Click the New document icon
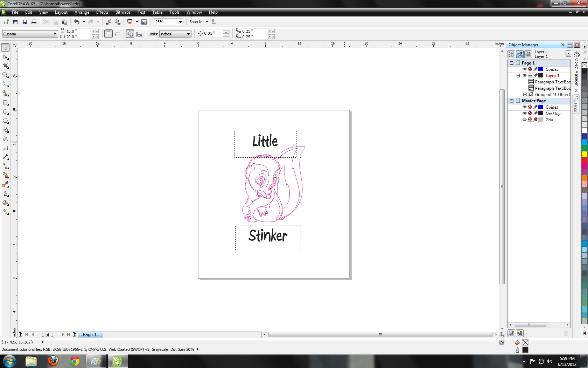 coord(6,22)
